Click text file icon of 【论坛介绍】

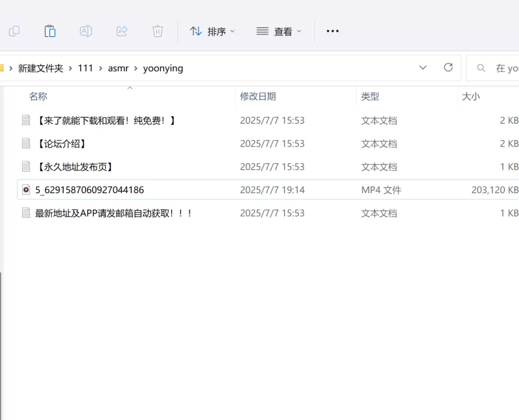[x=26, y=143]
